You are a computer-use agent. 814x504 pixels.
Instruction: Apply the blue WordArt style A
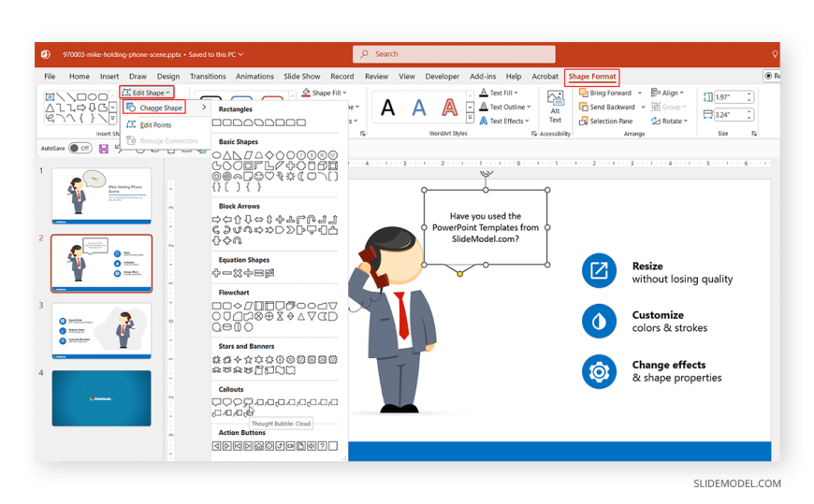point(418,108)
